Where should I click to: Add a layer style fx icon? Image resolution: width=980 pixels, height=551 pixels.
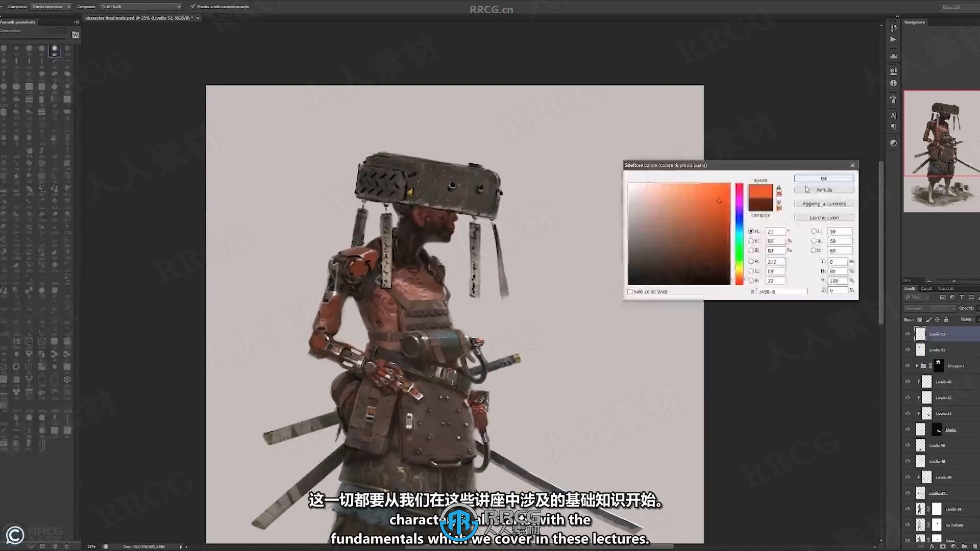point(933,546)
